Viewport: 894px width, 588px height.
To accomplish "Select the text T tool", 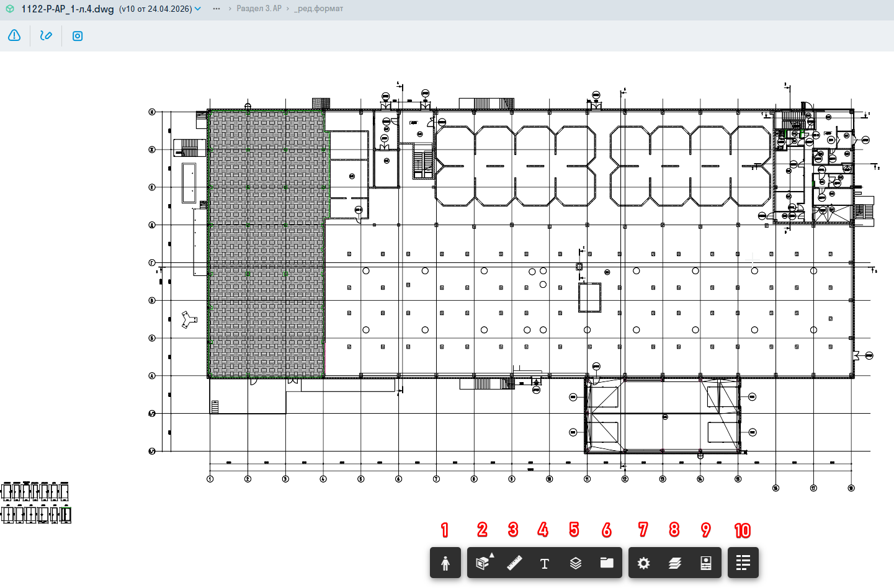I will (545, 563).
